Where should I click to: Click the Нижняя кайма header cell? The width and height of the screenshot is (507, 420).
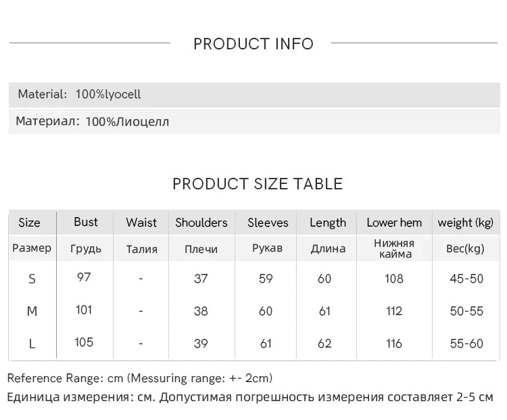pyautogui.click(x=394, y=248)
